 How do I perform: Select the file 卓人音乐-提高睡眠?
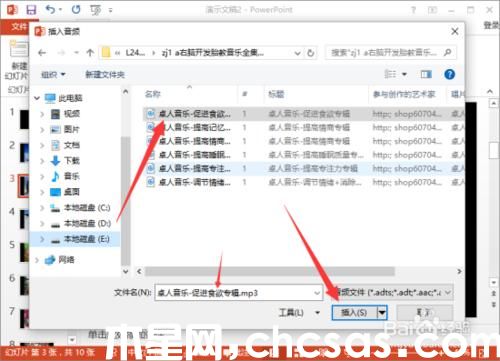[195, 155]
